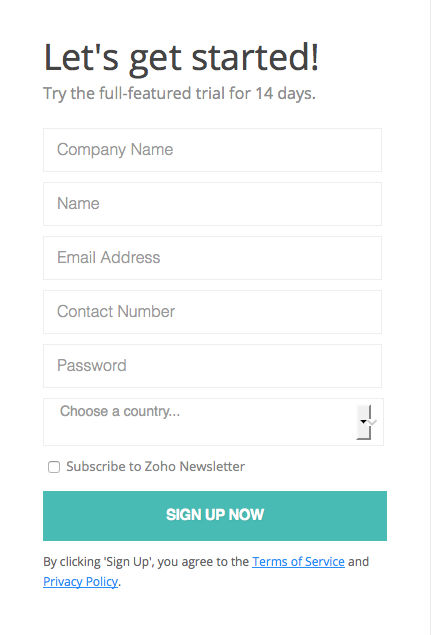Click the 'Choose a country...' placeholder text
This screenshot has height=635, width=431.
pos(120,411)
